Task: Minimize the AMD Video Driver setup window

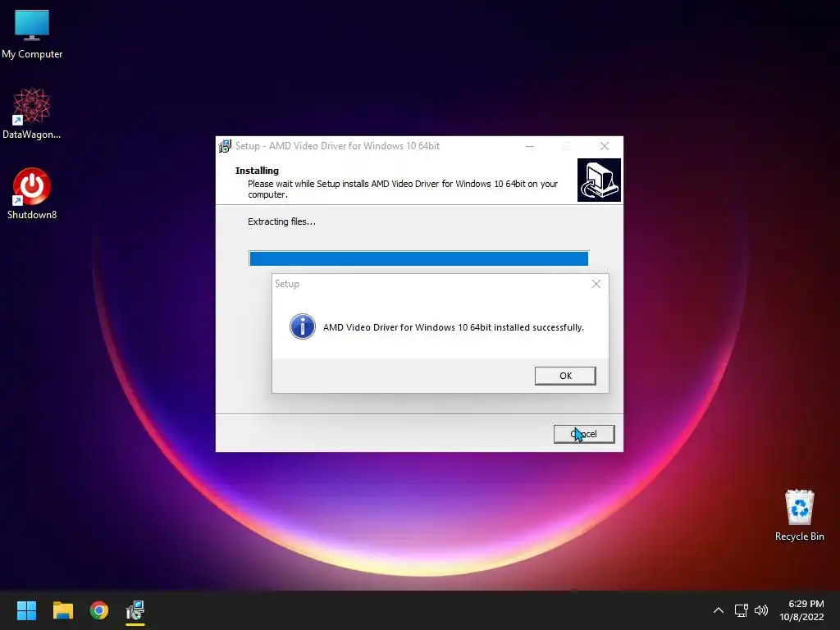Action: pos(530,146)
